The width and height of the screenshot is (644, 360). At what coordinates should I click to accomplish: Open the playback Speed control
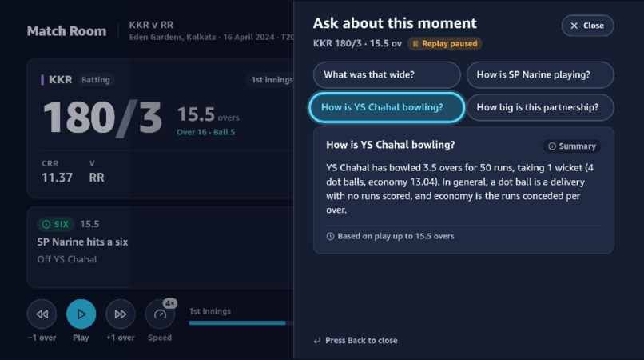160,314
